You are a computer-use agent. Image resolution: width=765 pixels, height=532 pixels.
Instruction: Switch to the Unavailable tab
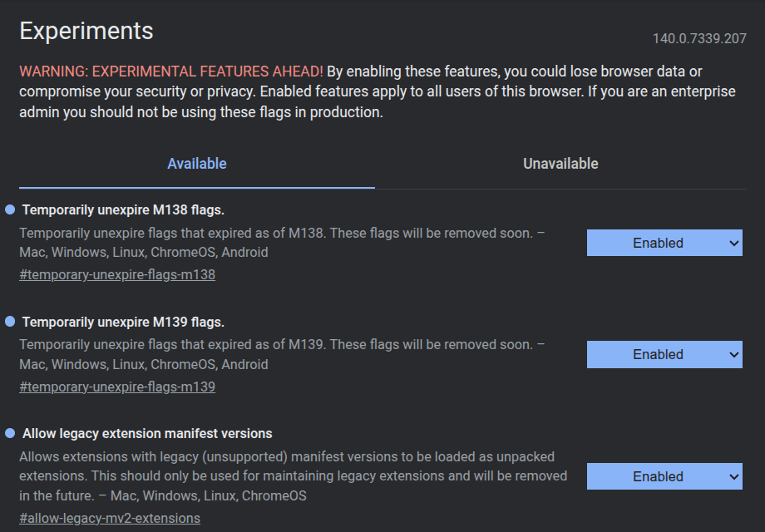(560, 164)
